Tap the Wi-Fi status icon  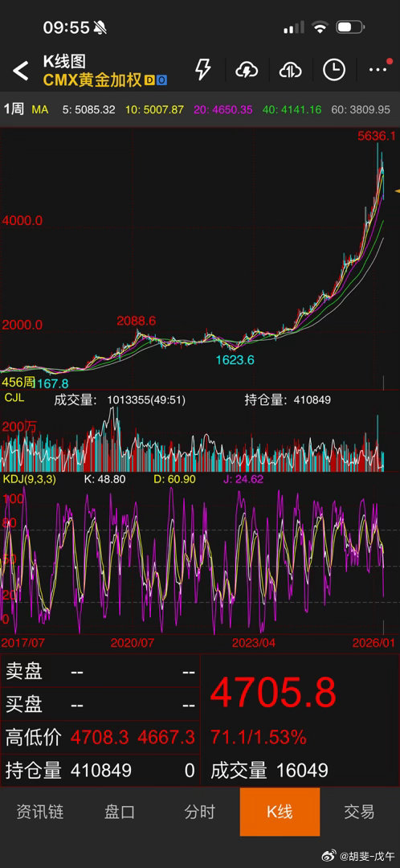point(320,27)
